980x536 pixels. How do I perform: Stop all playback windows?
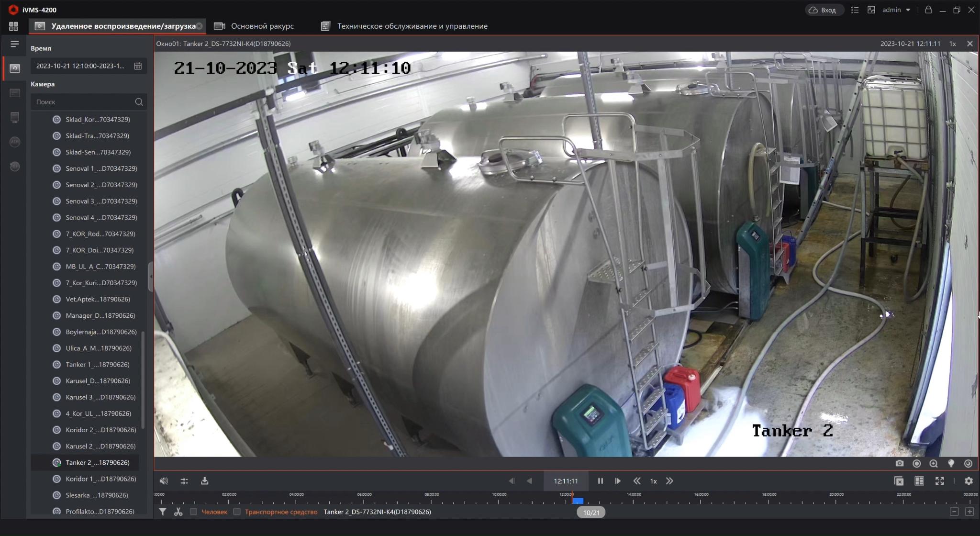(x=899, y=481)
